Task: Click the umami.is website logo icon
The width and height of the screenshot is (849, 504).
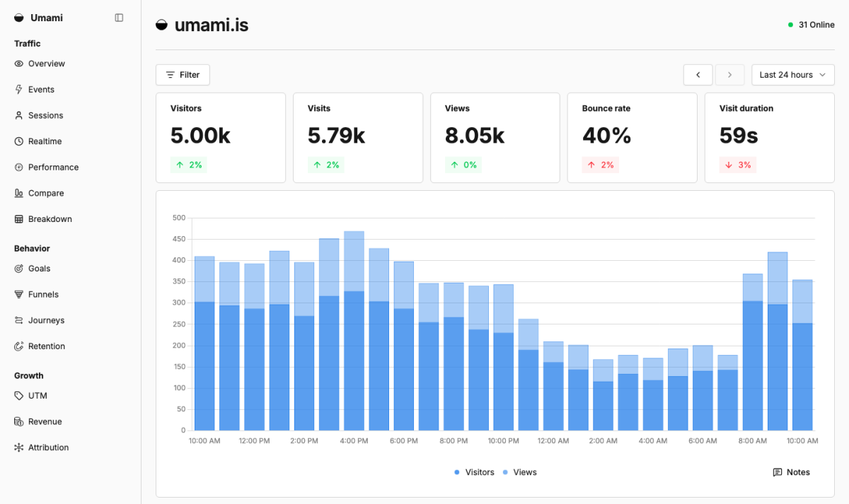Action: (162, 25)
